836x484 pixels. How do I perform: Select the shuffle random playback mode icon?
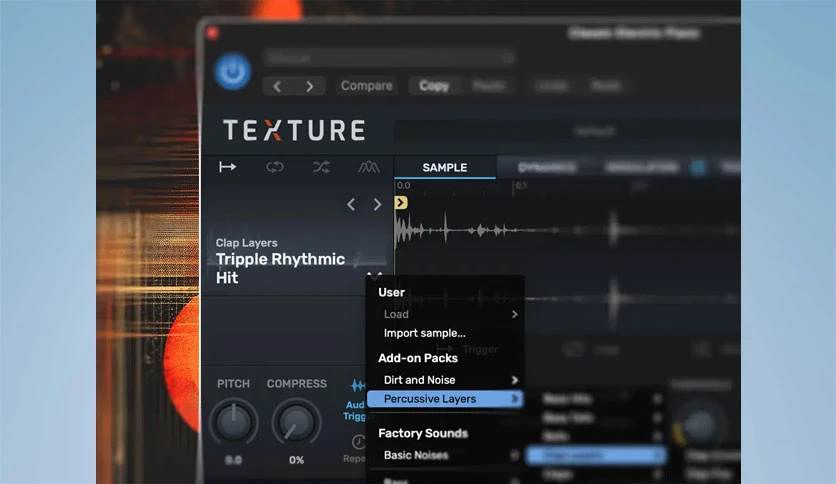[x=321, y=167]
